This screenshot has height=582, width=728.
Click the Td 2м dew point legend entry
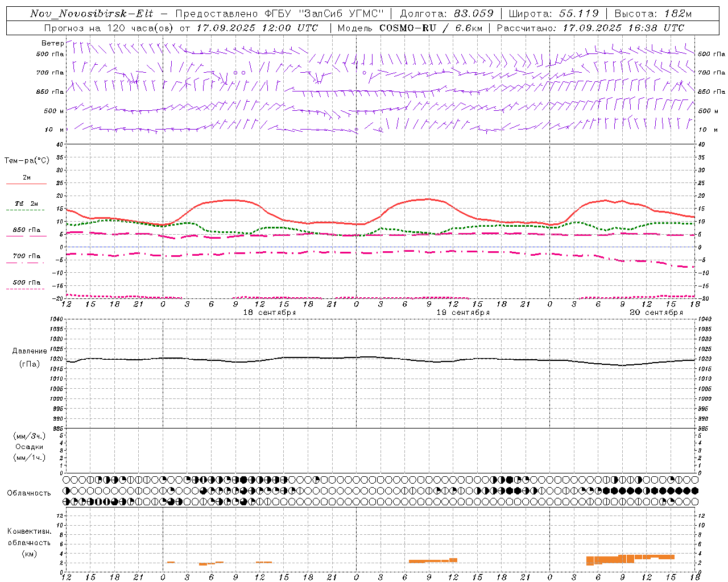[x=27, y=203]
